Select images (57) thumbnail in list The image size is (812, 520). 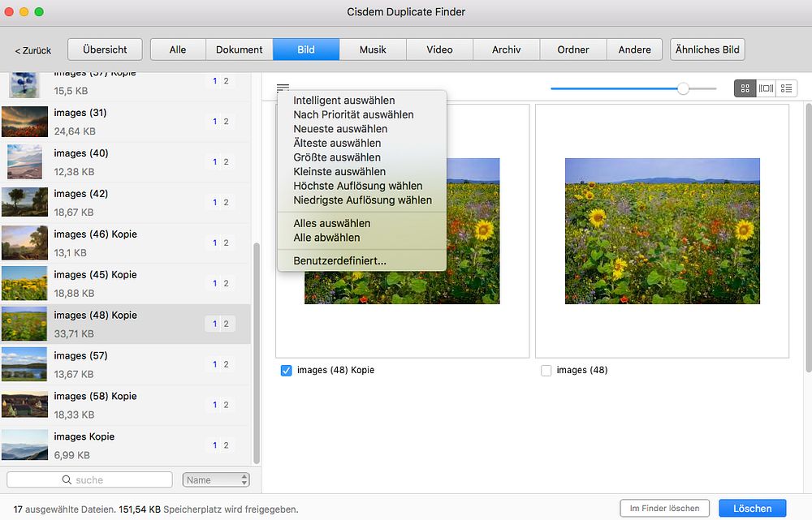(24, 364)
